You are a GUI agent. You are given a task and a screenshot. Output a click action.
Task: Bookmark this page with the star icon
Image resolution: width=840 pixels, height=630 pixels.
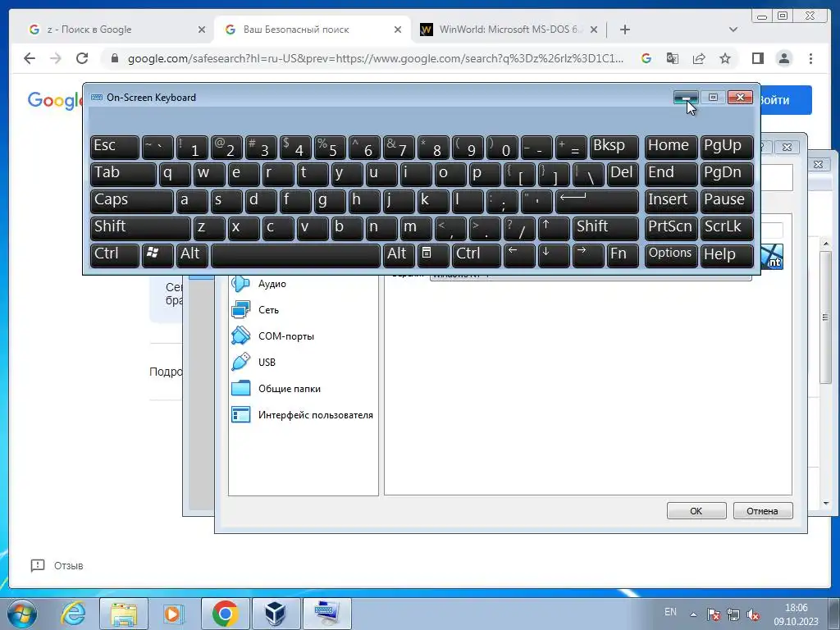725,58
